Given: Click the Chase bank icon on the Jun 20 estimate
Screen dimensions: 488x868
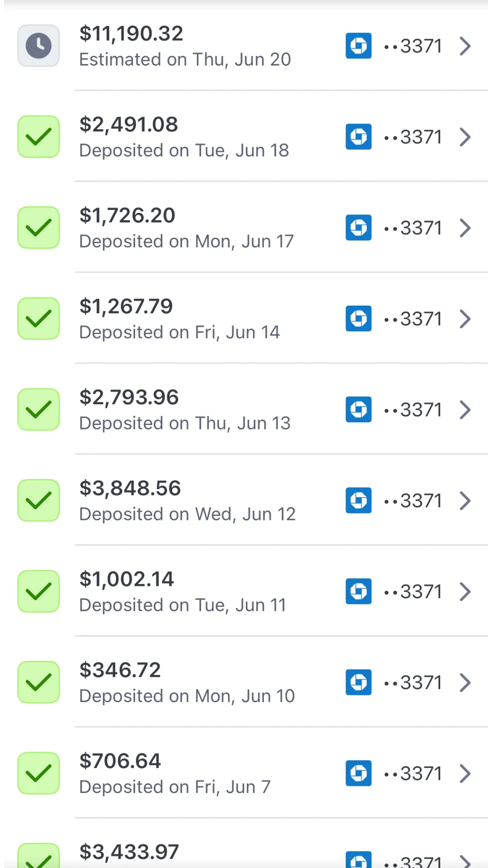Looking at the screenshot, I should pyautogui.click(x=358, y=46).
